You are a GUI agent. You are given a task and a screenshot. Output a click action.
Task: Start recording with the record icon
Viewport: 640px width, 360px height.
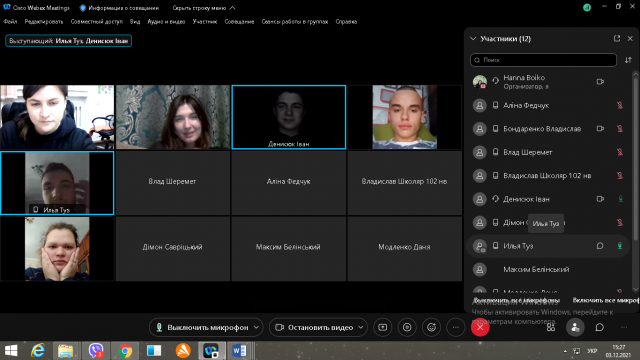[x=407, y=327]
